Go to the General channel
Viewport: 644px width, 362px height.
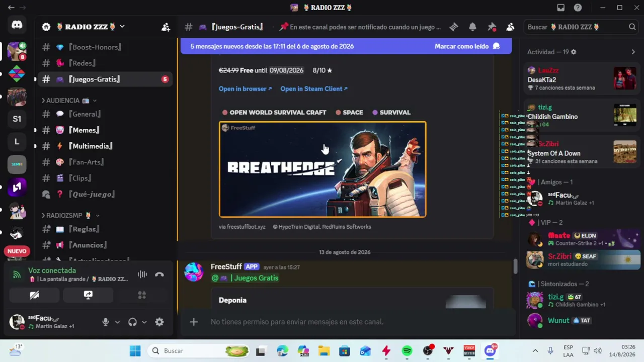click(105, 114)
